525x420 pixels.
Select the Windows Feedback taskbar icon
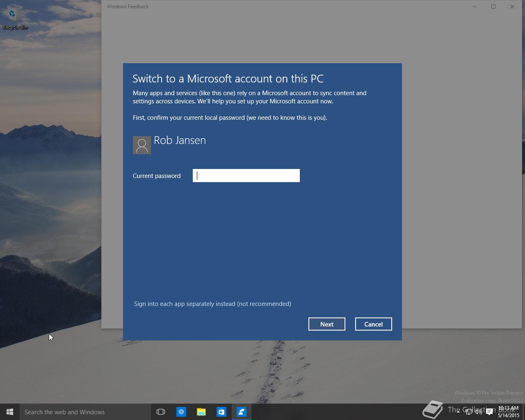click(x=241, y=412)
